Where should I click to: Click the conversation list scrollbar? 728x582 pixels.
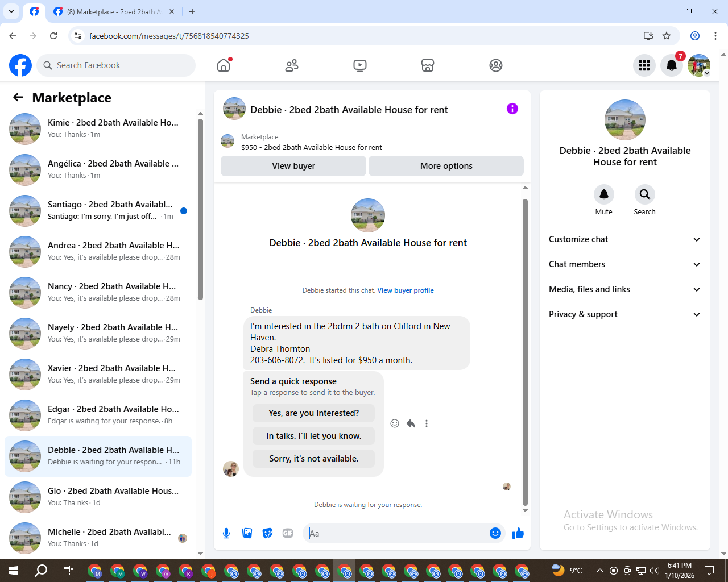tap(200, 209)
